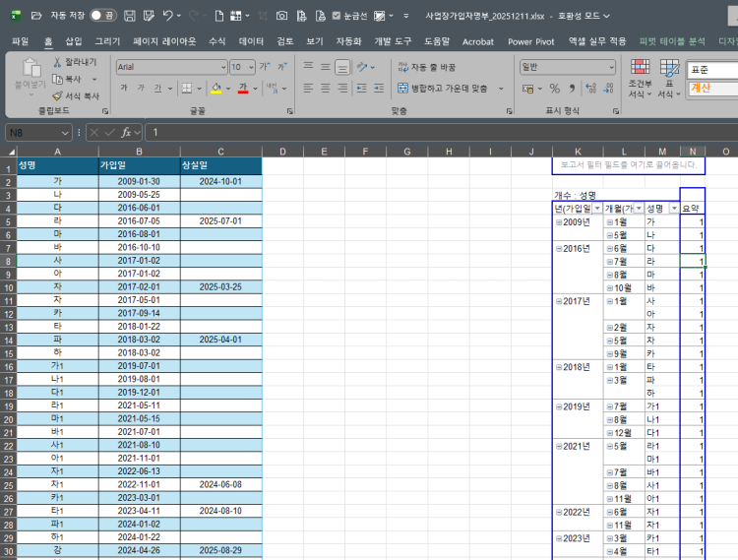The image size is (738, 560).
Task: Click the Middle align icon
Action: 326,67
